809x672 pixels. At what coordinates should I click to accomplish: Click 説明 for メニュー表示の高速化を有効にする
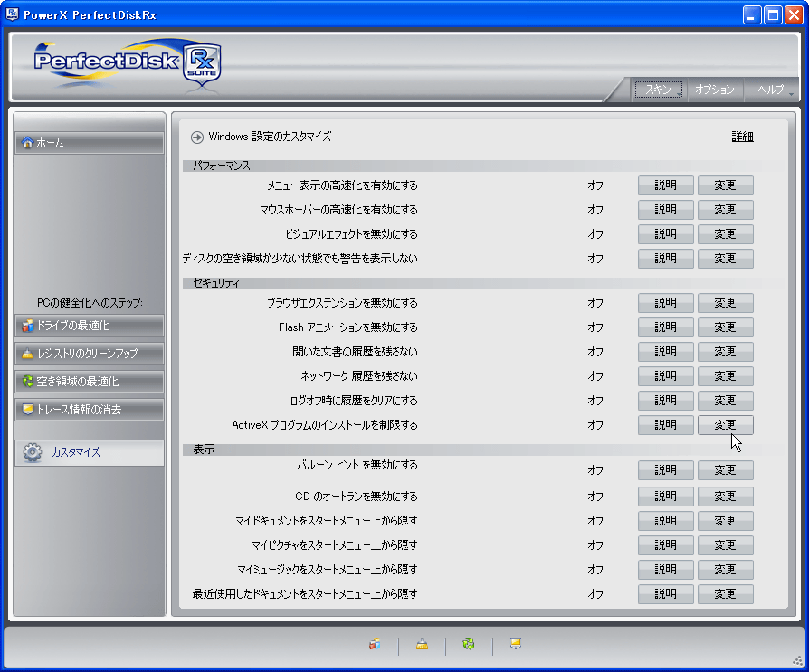[665, 185]
